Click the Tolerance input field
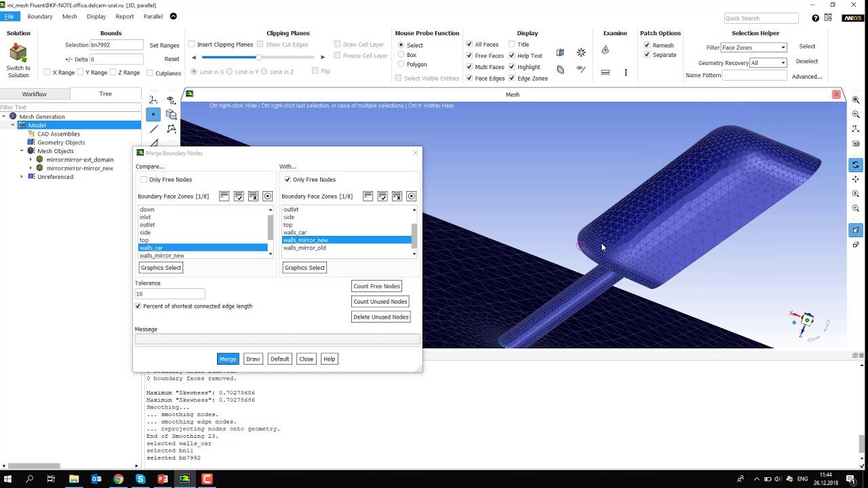 click(170, 294)
